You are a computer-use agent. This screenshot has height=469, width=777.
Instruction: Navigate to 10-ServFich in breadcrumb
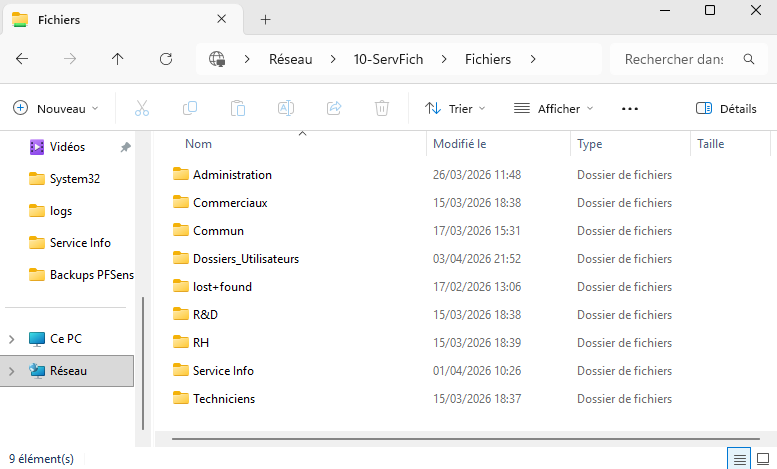[388, 59]
